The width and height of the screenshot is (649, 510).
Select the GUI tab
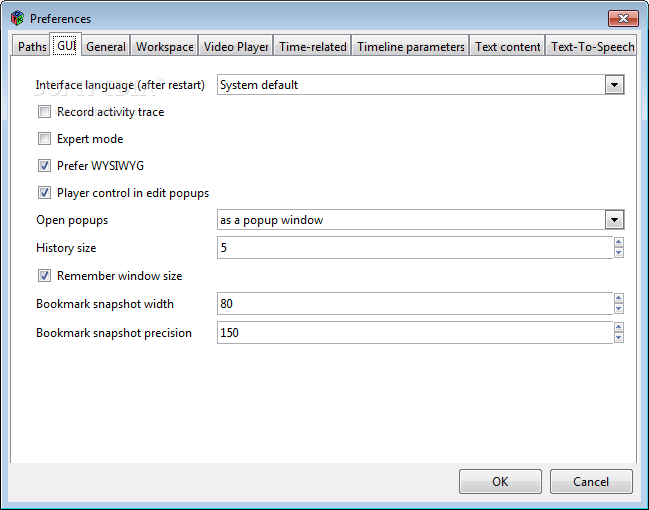point(66,45)
